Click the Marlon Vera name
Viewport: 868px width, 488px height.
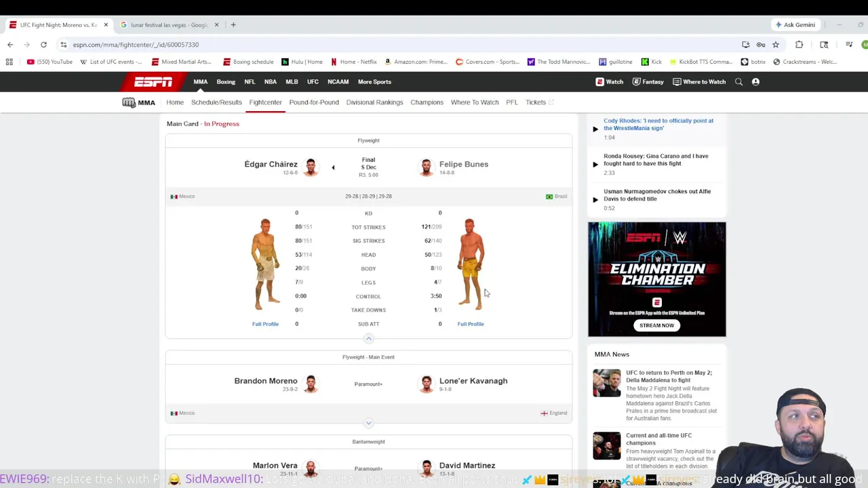[275, 466]
